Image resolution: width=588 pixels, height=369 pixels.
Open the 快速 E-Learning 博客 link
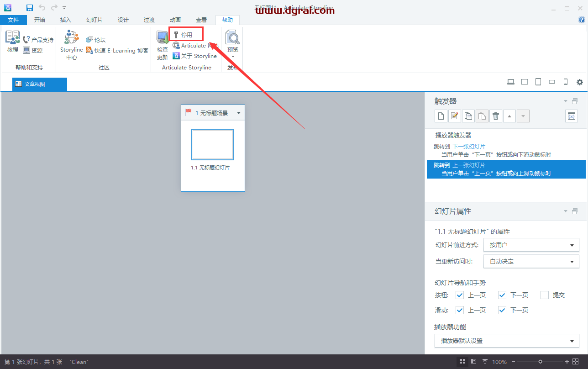(118, 50)
